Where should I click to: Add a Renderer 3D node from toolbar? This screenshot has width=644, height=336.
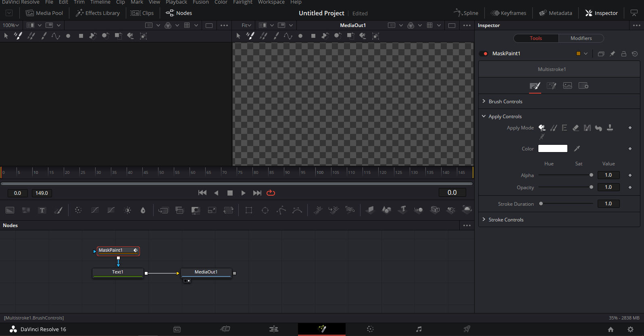tap(467, 209)
